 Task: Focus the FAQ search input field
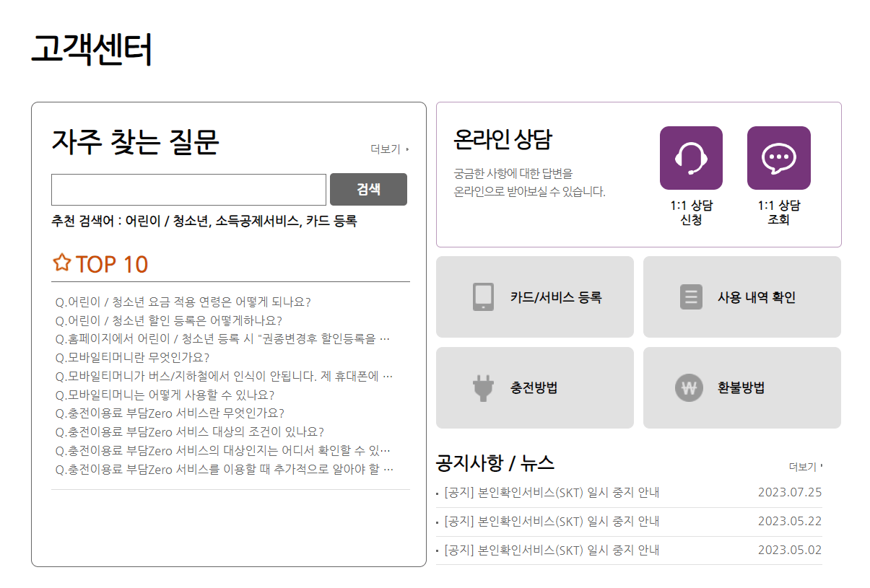coord(188,190)
